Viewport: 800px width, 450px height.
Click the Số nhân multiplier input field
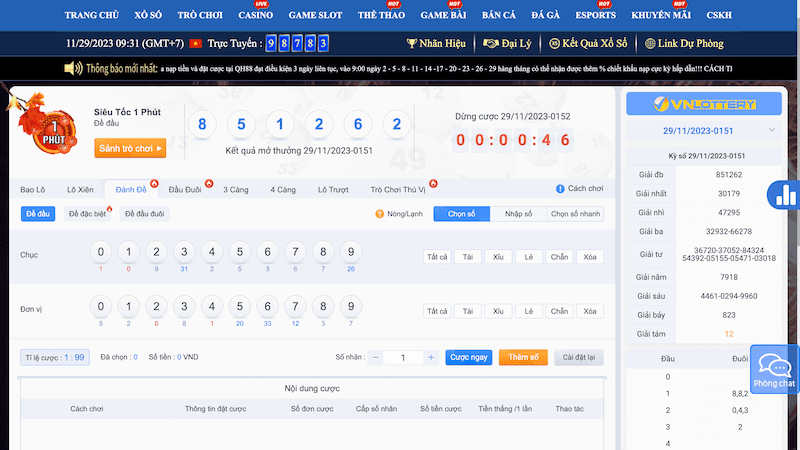pyautogui.click(x=402, y=357)
